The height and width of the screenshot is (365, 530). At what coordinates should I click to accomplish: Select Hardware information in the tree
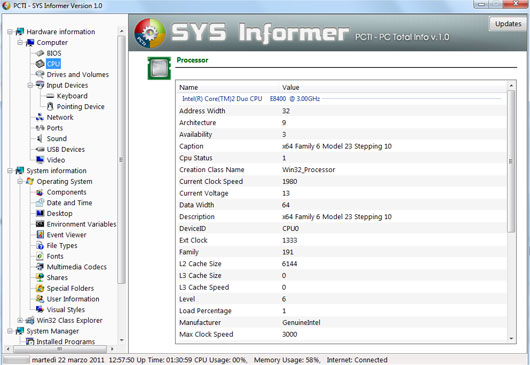pos(61,32)
